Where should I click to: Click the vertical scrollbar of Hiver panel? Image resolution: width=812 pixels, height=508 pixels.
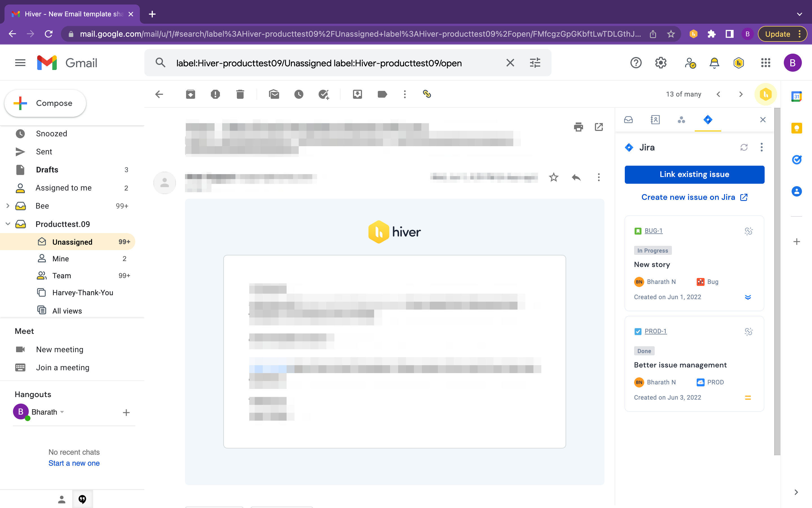pos(777,282)
